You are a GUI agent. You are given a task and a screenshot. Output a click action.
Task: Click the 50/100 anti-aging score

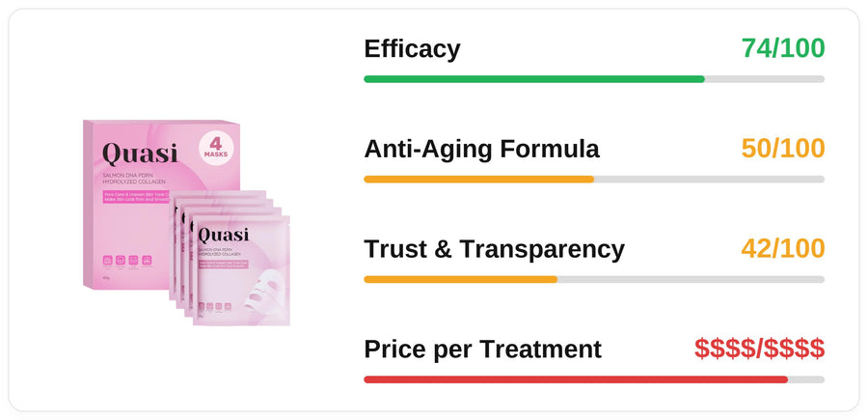click(x=783, y=149)
